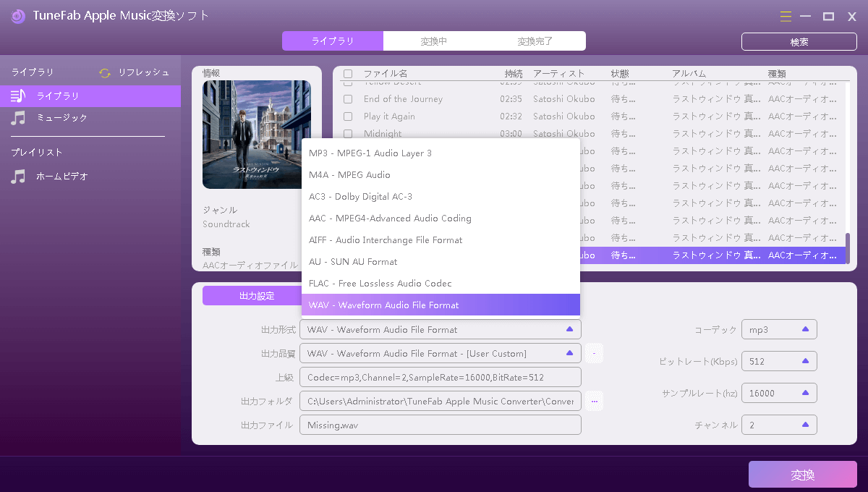Switch to the 変換完了 tab
This screenshot has height=492, width=868.
[535, 41]
